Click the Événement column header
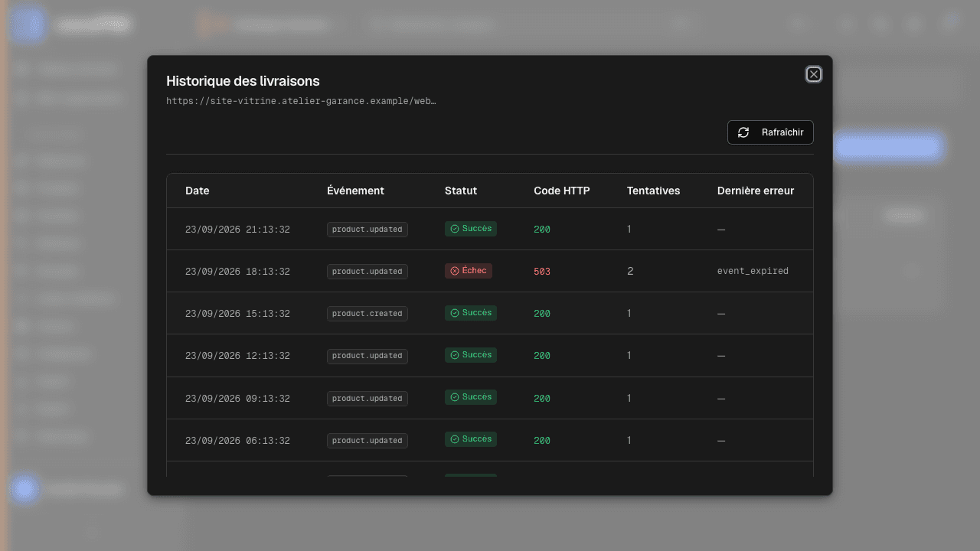Viewport: 980px width, 551px height. [355, 191]
